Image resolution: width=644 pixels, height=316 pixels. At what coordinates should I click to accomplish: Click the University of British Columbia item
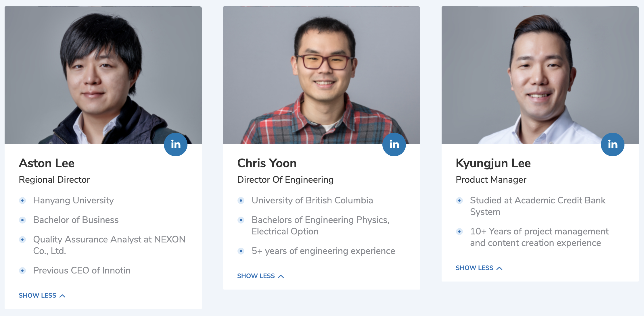[x=312, y=200]
